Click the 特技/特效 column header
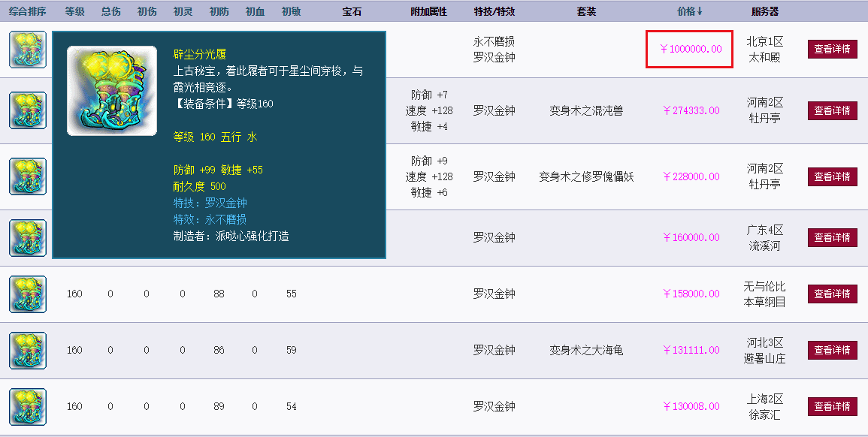 [x=494, y=11]
